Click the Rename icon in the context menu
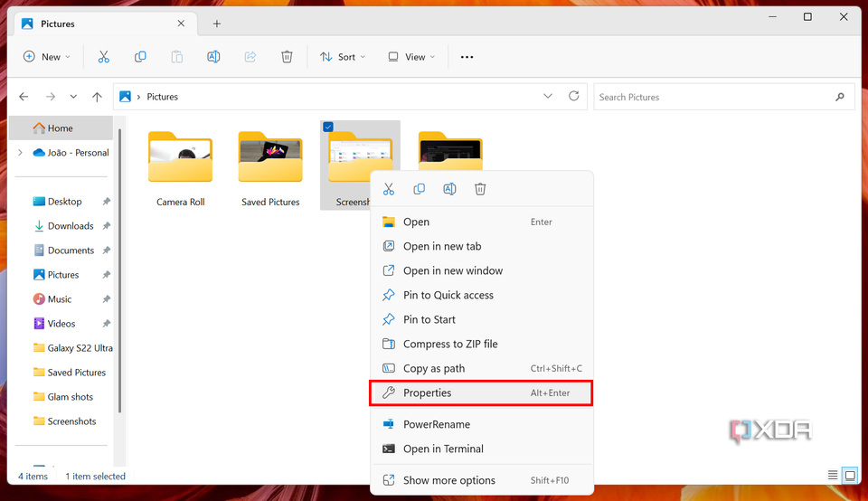Screen dimensions: 868x501 click(449, 189)
